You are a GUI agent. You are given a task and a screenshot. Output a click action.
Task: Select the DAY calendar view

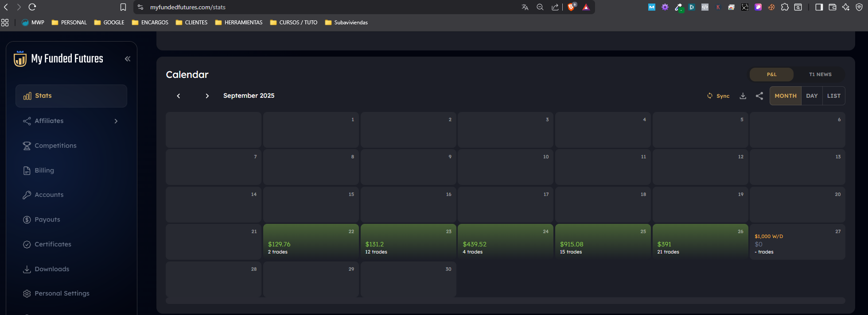coord(812,96)
